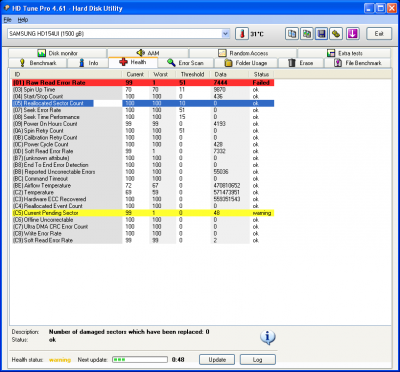Open the Error Scan tab

pos(185,63)
